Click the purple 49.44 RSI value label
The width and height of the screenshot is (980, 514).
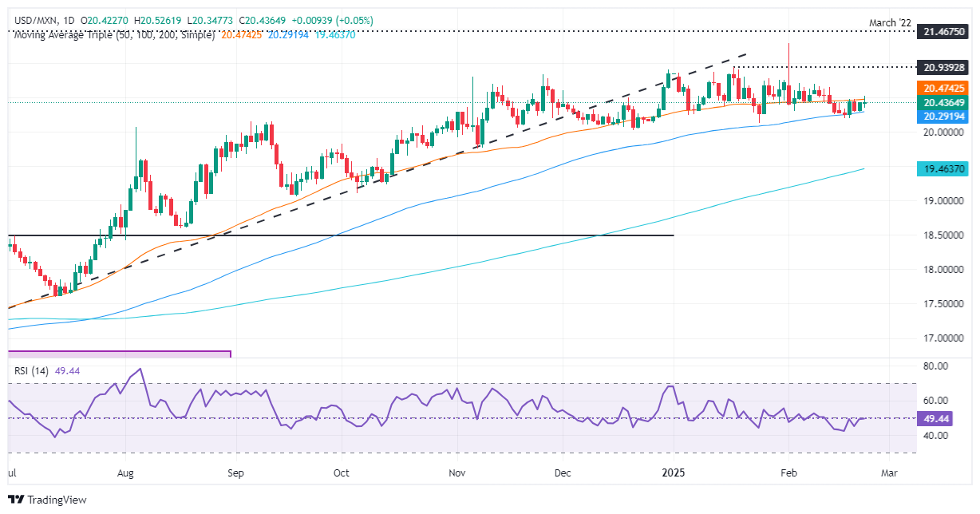[x=936, y=417]
